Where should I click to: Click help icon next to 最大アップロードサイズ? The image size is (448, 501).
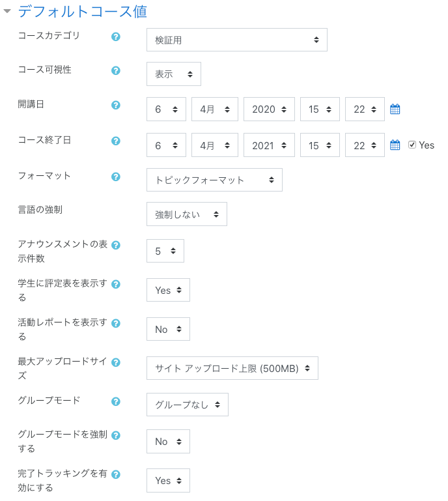coord(116,363)
